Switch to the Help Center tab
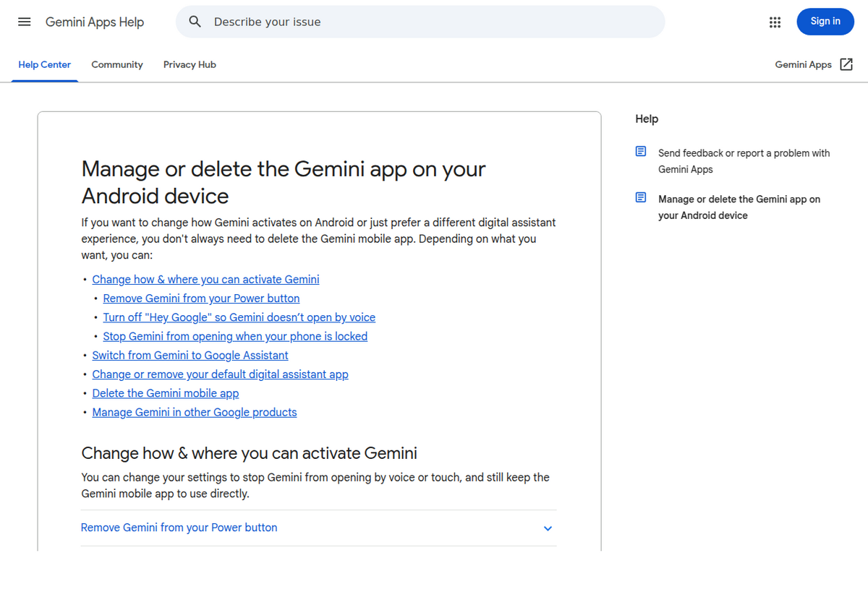This screenshot has width=868, height=610. (x=45, y=64)
